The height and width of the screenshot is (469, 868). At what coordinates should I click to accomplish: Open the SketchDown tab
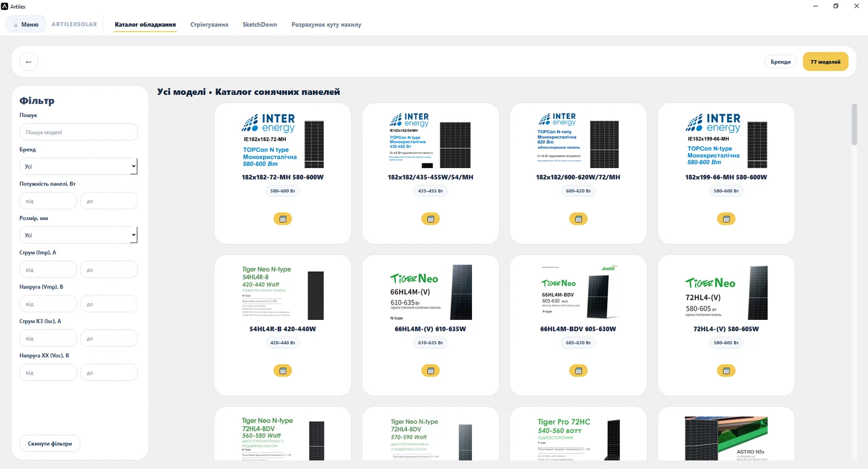coord(260,24)
